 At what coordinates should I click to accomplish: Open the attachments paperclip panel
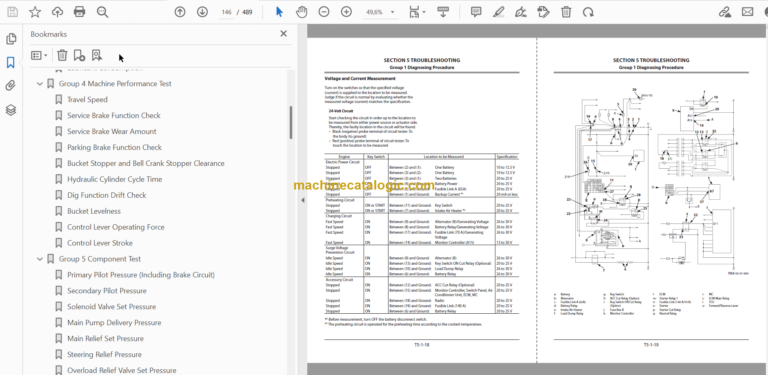pos(11,86)
